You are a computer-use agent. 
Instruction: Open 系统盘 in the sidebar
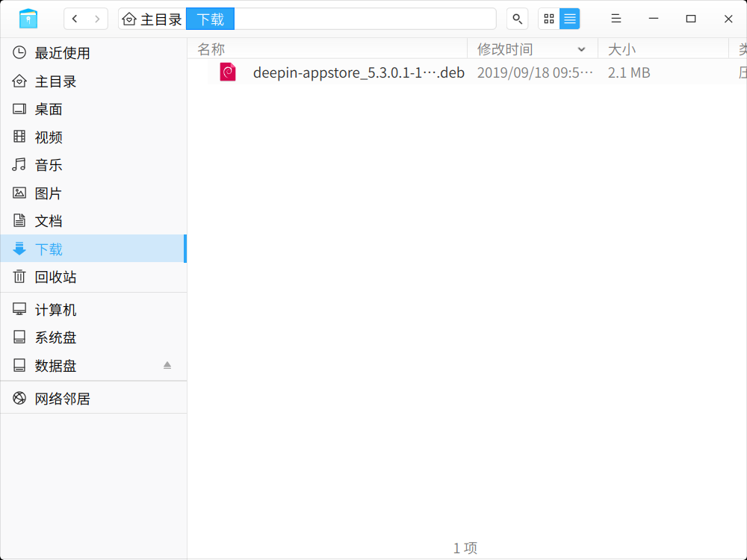click(x=93, y=337)
